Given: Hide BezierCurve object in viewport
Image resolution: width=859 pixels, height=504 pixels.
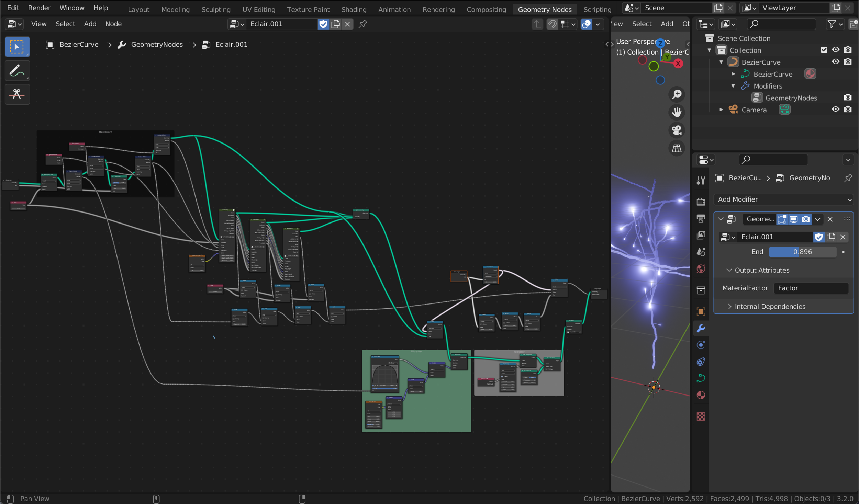Looking at the screenshot, I should 835,62.
